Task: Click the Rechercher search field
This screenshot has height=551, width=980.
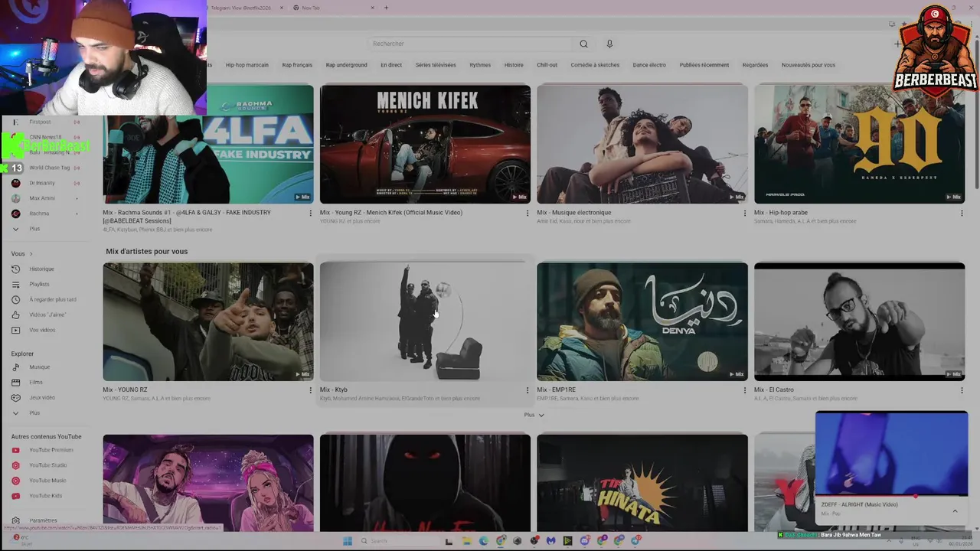Action: pos(469,44)
